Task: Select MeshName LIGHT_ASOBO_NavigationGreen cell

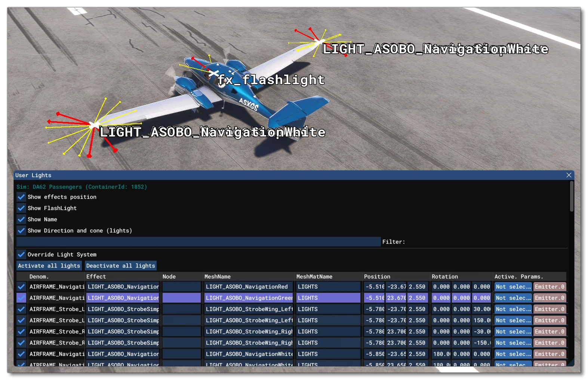Action: click(249, 298)
